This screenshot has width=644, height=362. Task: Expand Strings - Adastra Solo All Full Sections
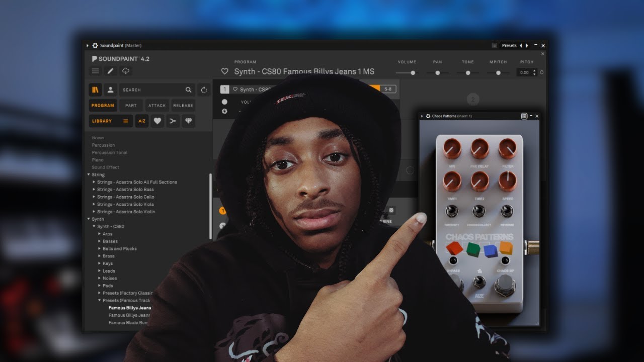click(94, 182)
